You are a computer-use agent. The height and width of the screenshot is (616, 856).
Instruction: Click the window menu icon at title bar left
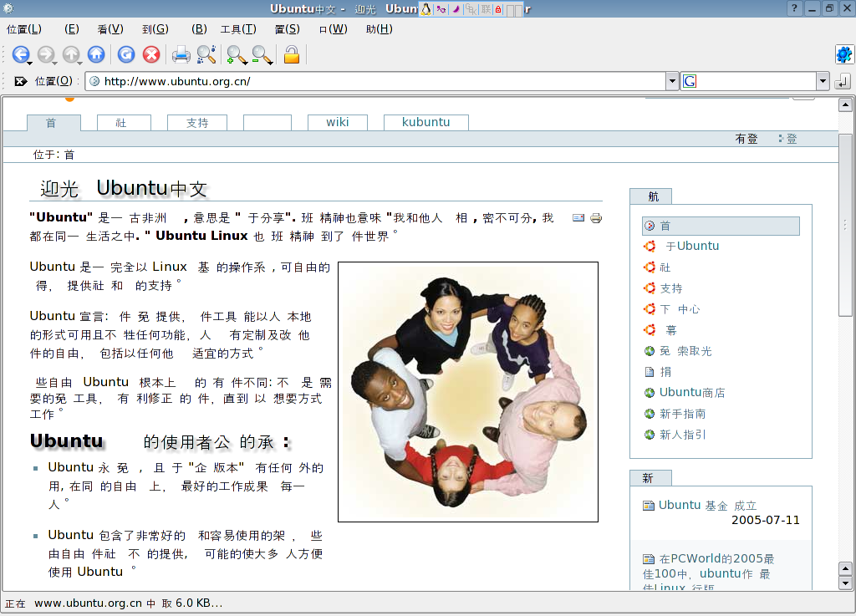(x=8, y=8)
